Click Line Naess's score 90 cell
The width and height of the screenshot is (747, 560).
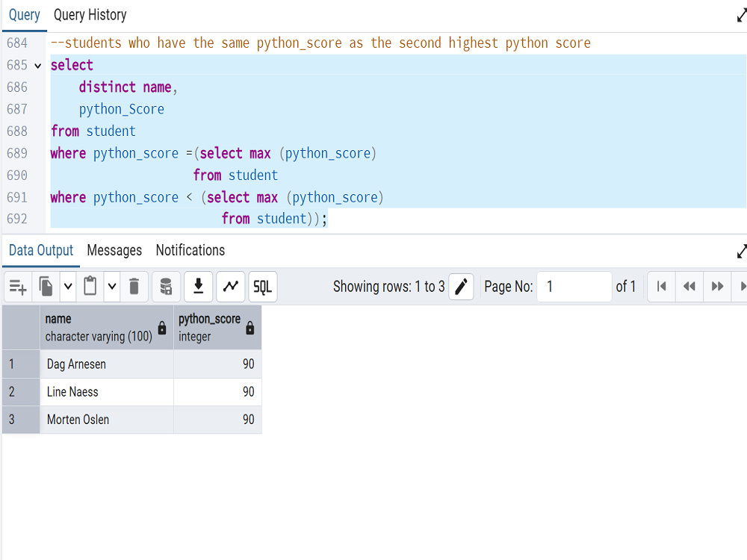217,392
